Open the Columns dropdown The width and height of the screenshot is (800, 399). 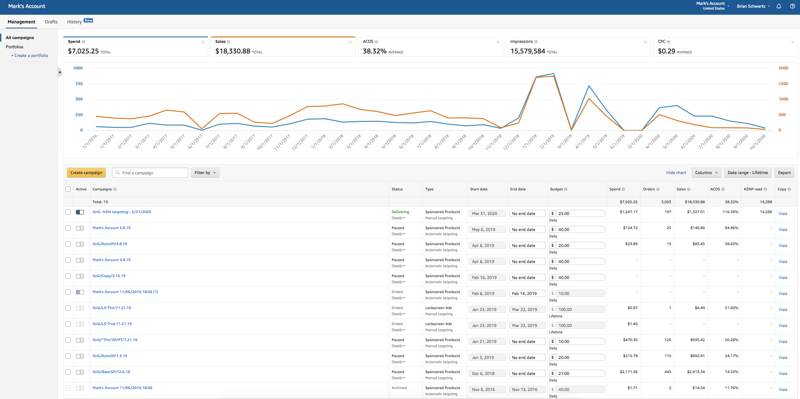coord(706,173)
